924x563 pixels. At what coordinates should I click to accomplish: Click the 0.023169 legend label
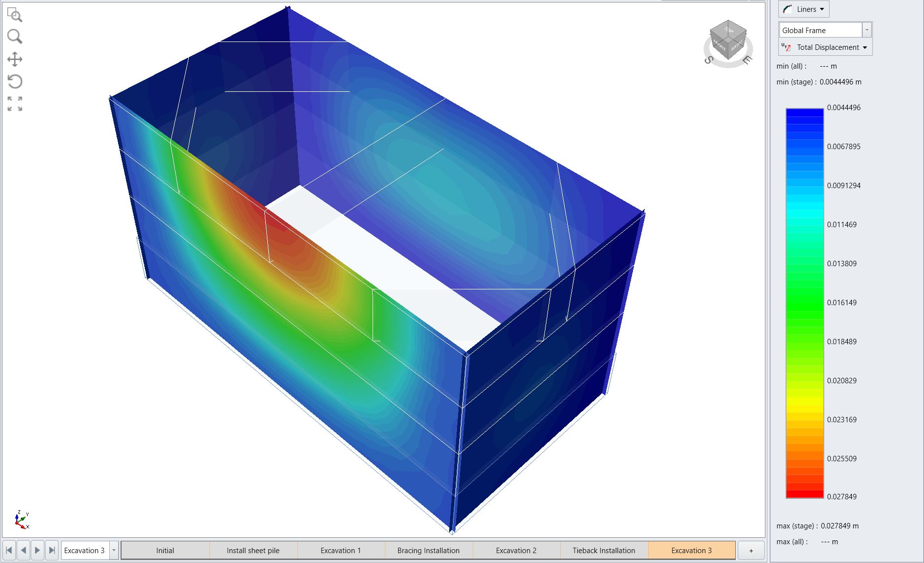click(x=842, y=420)
